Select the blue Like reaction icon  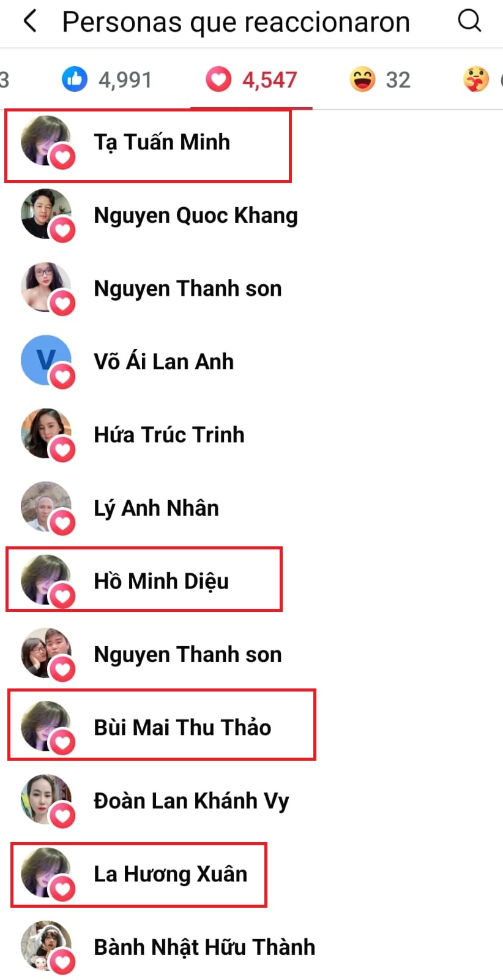[75, 80]
